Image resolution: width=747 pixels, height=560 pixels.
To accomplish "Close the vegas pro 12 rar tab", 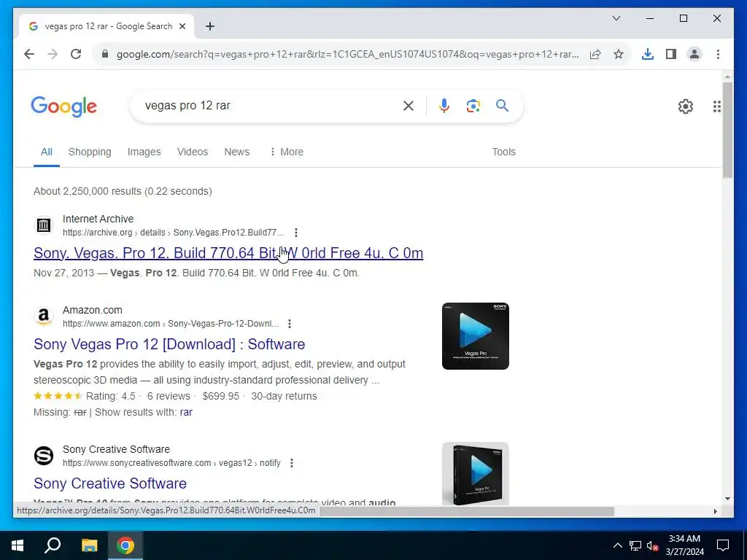I will pyautogui.click(x=182, y=26).
